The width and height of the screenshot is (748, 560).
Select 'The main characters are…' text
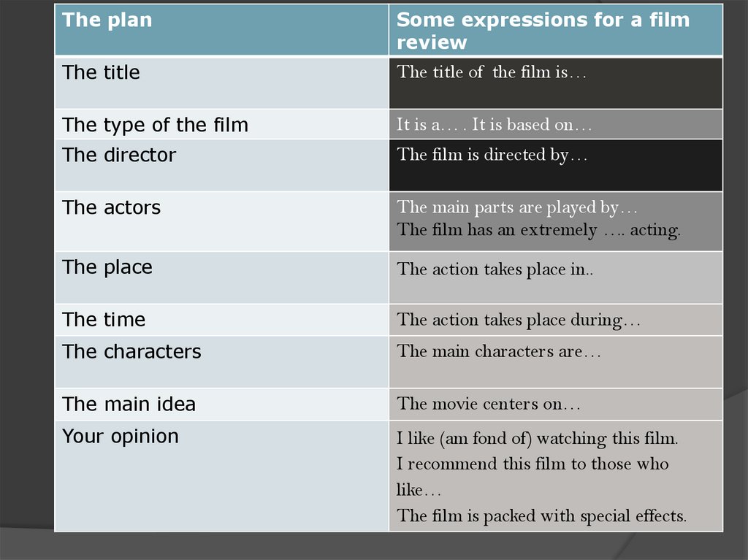[x=498, y=351]
